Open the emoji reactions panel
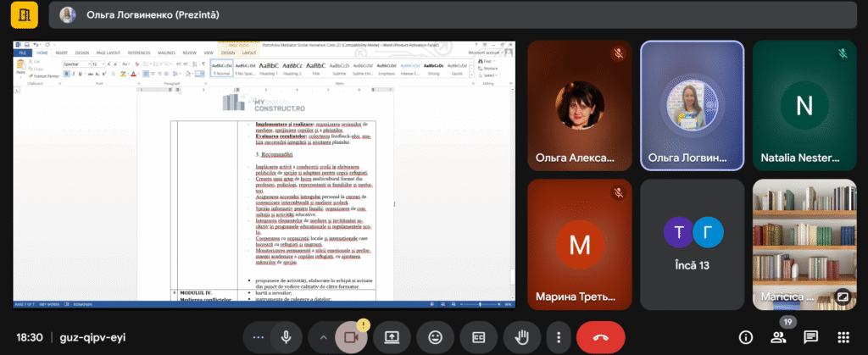The height and width of the screenshot is (355, 868). point(435,337)
